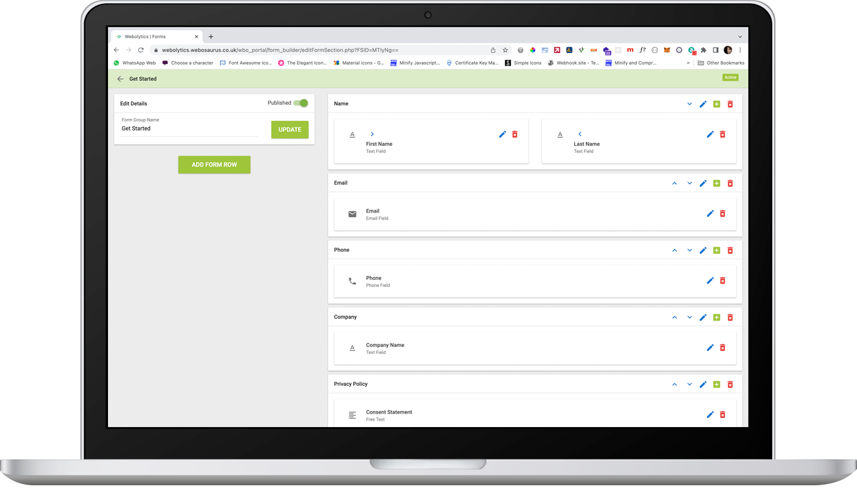Add a field to Phone row

click(x=717, y=251)
